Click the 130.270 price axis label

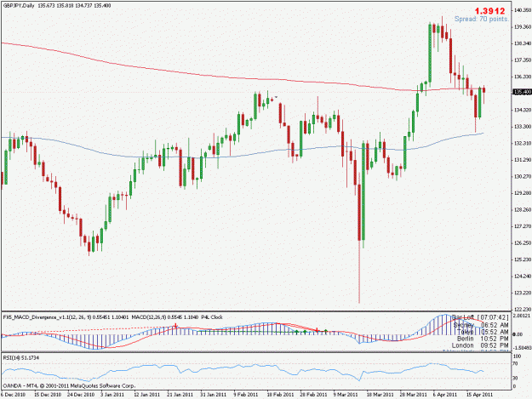click(x=523, y=177)
